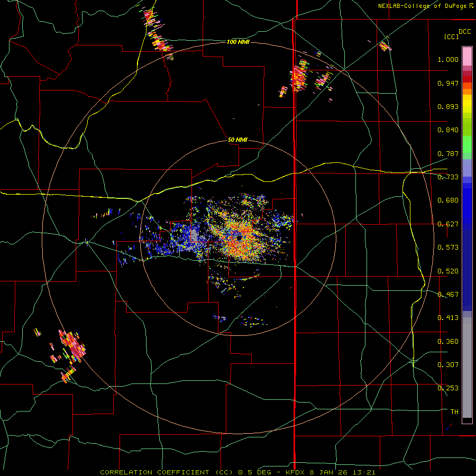
Task: Select the 1.000 value on the color scale
Action: tap(448, 59)
